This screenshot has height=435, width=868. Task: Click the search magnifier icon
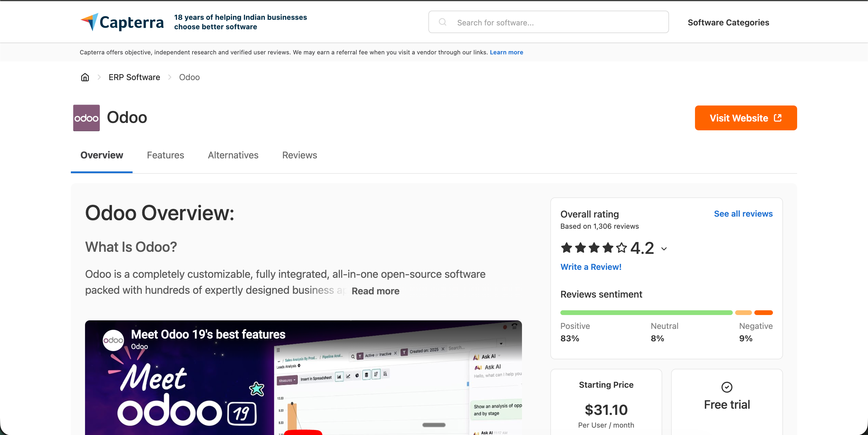pos(443,22)
